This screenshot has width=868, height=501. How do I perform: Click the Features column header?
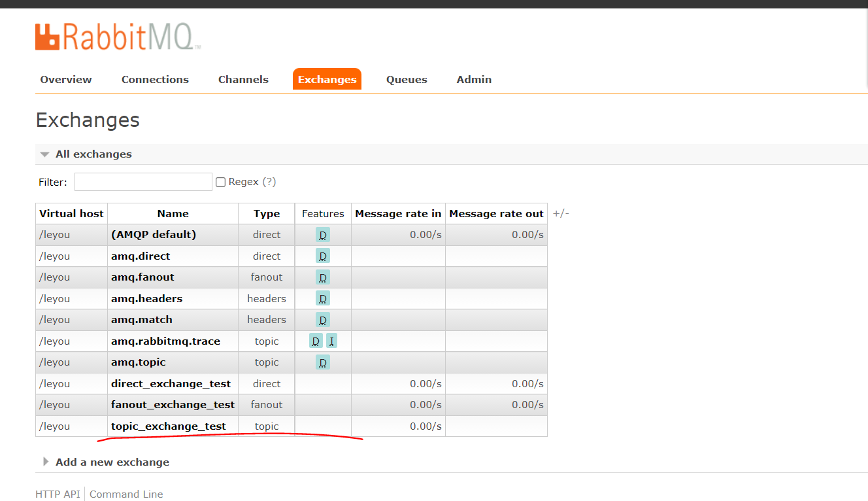323,214
